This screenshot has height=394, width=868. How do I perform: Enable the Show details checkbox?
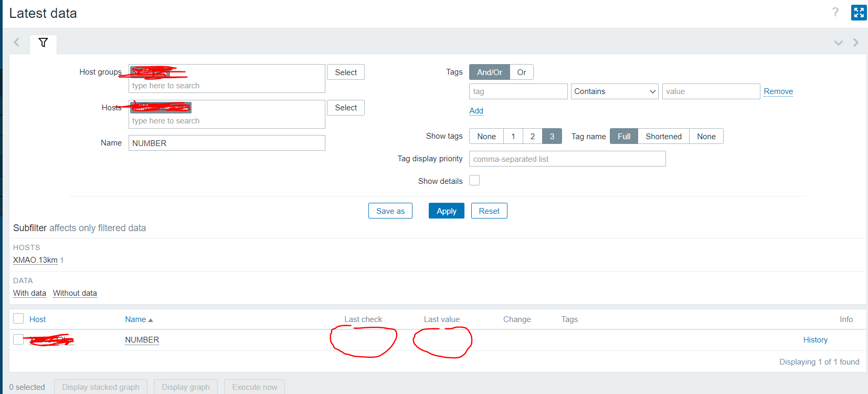pyautogui.click(x=474, y=181)
